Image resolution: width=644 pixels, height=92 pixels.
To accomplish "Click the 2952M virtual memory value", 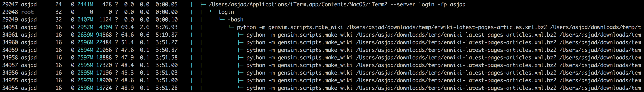I will pos(85,27).
